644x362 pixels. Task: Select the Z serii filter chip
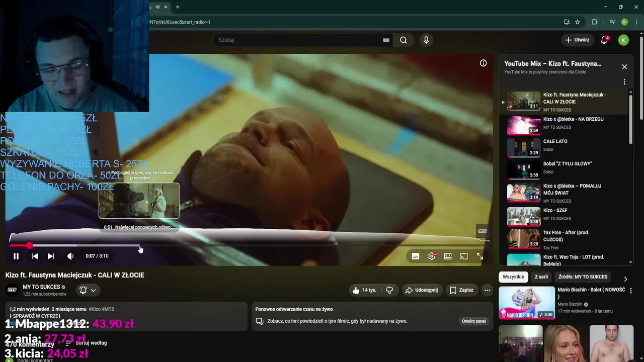tap(541, 277)
